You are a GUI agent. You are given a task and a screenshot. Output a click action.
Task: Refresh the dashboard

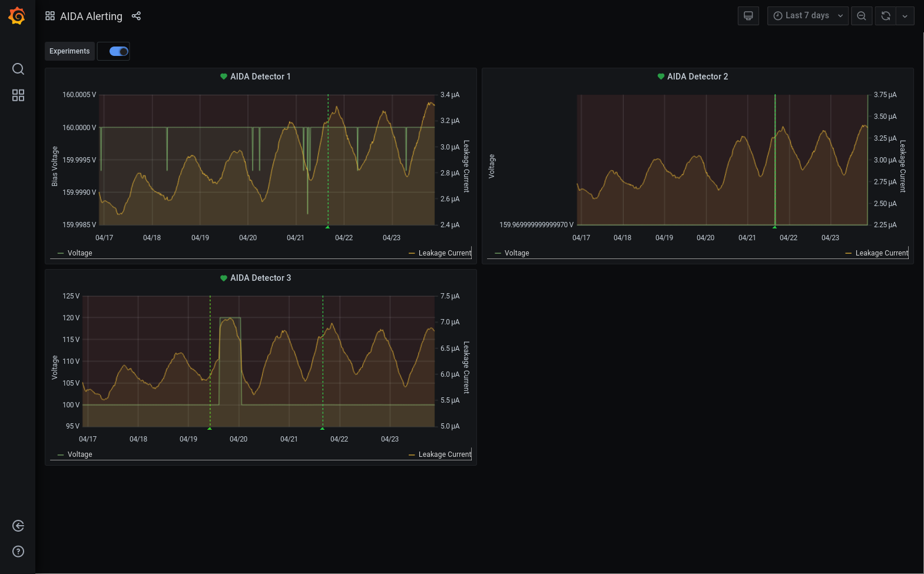click(885, 16)
